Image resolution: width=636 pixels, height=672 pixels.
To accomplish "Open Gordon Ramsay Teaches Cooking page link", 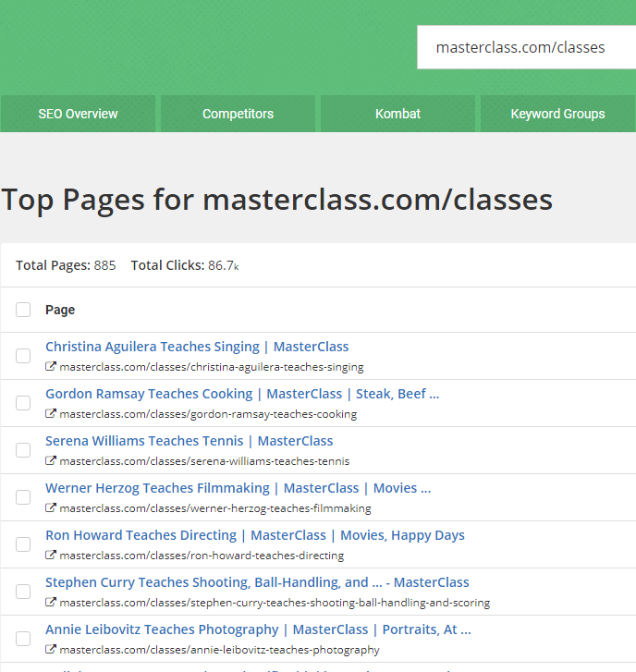I will point(242,394).
